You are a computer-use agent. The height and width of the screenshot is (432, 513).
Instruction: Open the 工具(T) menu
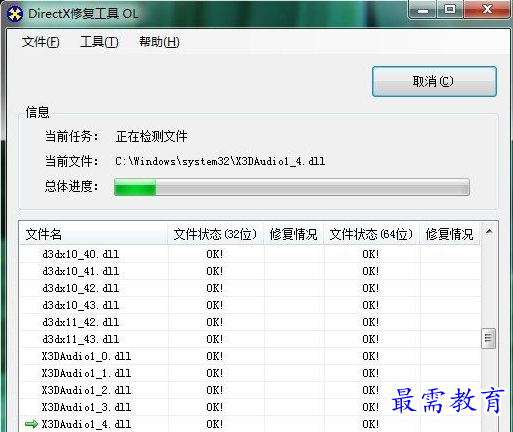coord(99,42)
